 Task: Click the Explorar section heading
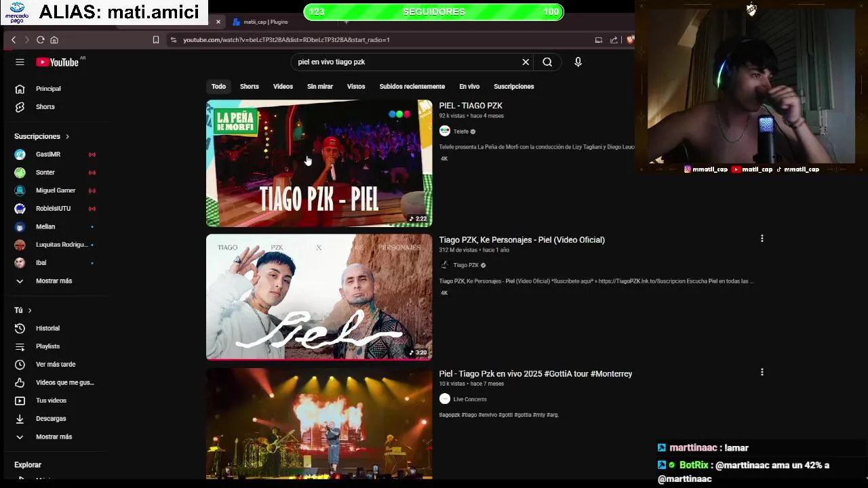pos(28,465)
